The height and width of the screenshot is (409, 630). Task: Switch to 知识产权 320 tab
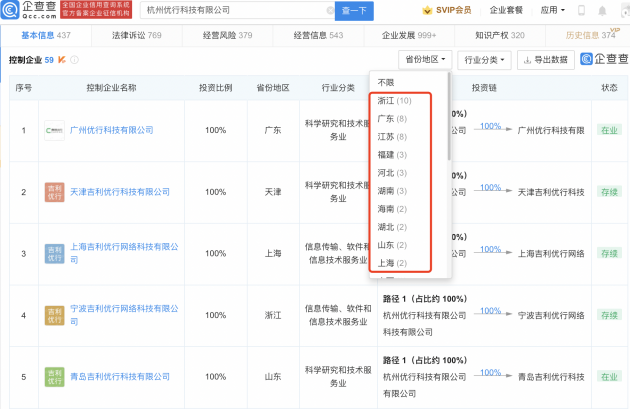click(500, 35)
